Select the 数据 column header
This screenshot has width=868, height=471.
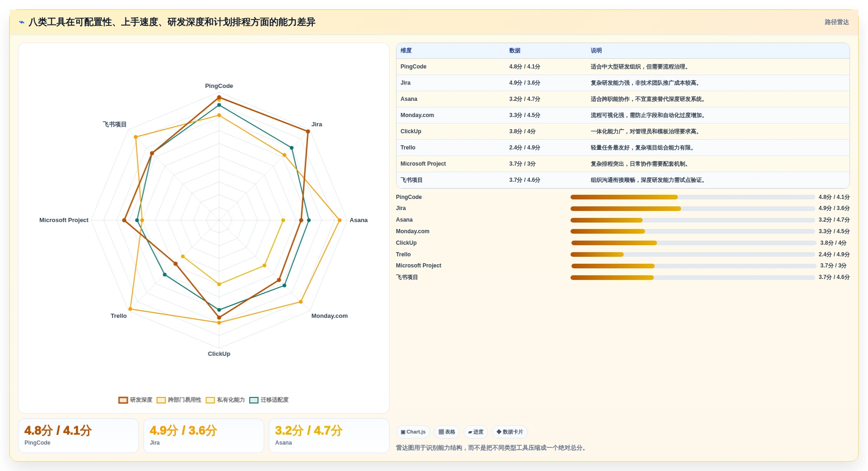(x=515, y=51)
